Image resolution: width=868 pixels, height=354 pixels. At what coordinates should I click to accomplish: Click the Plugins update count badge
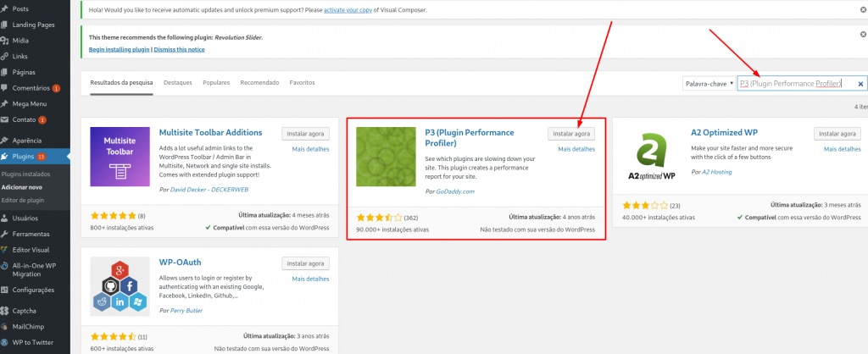point(41,157)
